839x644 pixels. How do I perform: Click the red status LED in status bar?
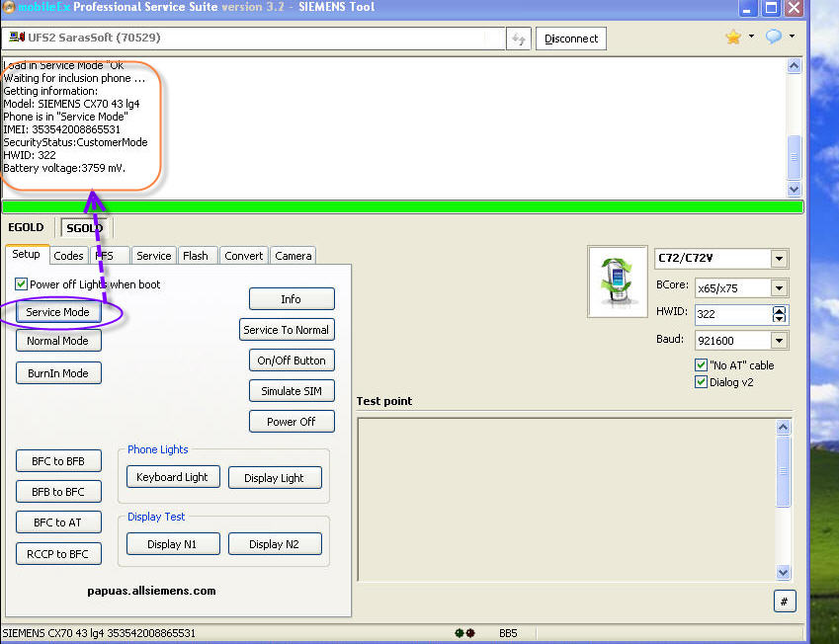pyautogui.click(x=470, y=633)
